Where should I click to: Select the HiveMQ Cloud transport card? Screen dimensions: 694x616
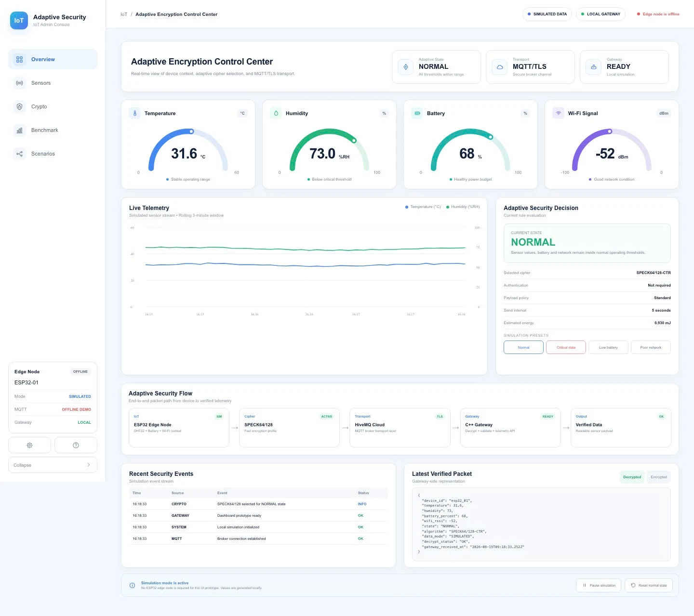(x=400, y=428)
